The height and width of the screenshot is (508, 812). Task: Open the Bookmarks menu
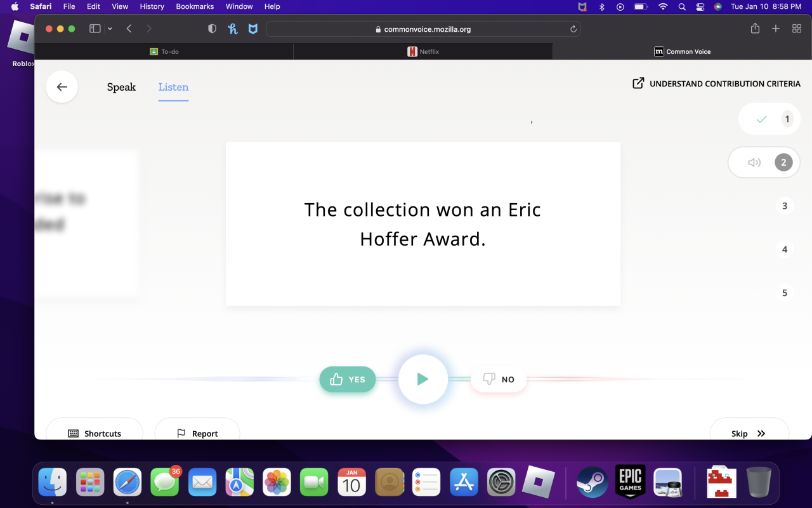click(195, 6)
